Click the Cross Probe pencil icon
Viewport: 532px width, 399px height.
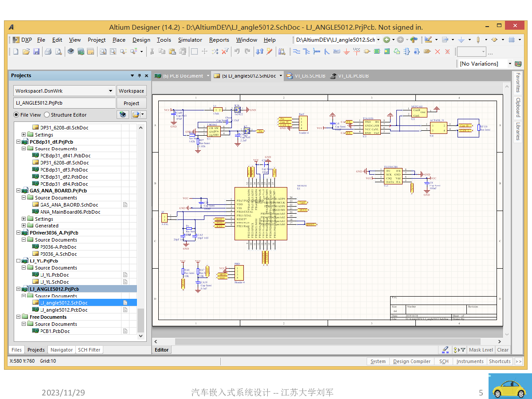(270, 51)
